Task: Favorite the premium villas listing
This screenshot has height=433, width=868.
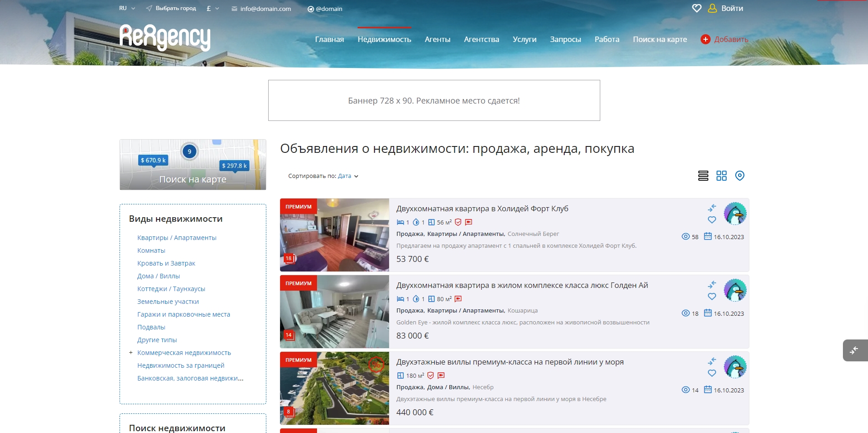Action: (712, 373)
